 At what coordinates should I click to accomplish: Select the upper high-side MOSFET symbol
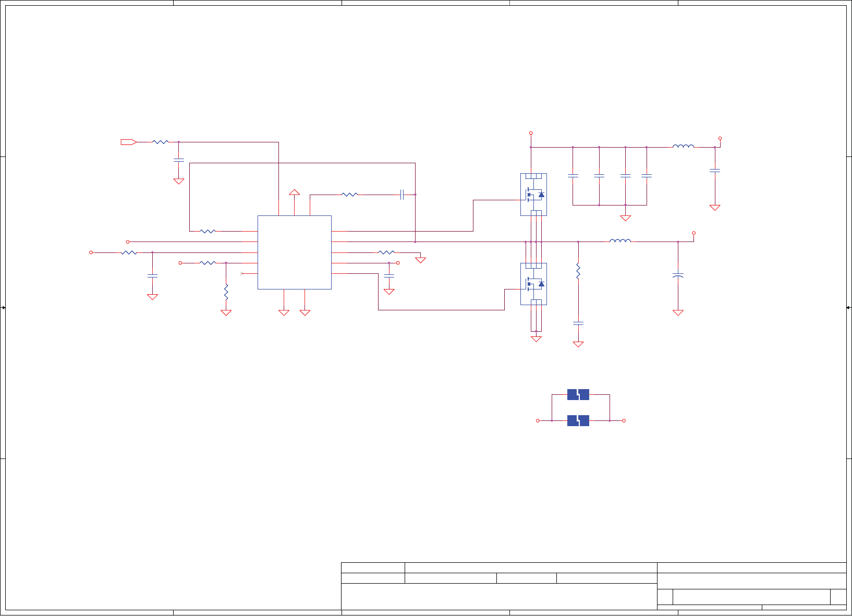[533, 195]
